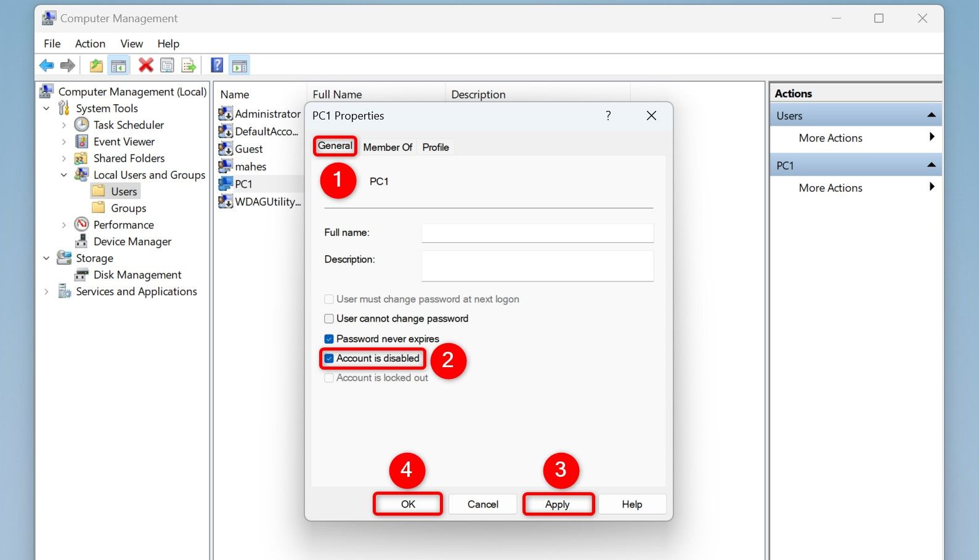
Task: Click the Back arrow toolbar icon
Action: coord(46,65)
